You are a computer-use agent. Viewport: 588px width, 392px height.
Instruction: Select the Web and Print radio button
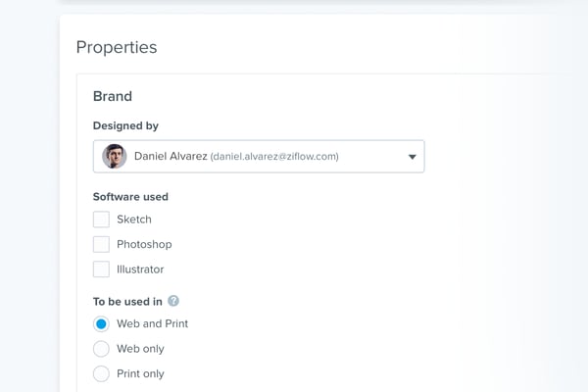click(x=101, y=323)
